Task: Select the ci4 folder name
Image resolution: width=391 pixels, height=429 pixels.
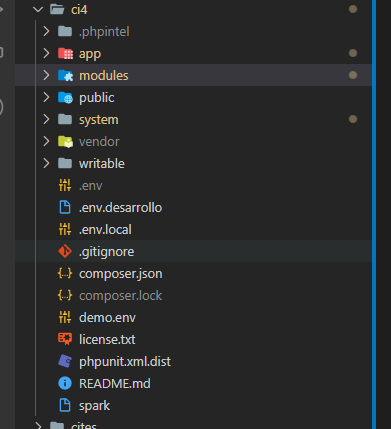Action: [79, 10]
